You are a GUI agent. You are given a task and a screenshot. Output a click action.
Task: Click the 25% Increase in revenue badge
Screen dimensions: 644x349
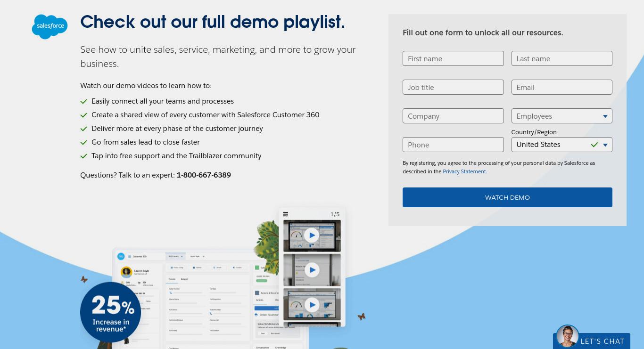pyautogui.click(x=111, y=312)
